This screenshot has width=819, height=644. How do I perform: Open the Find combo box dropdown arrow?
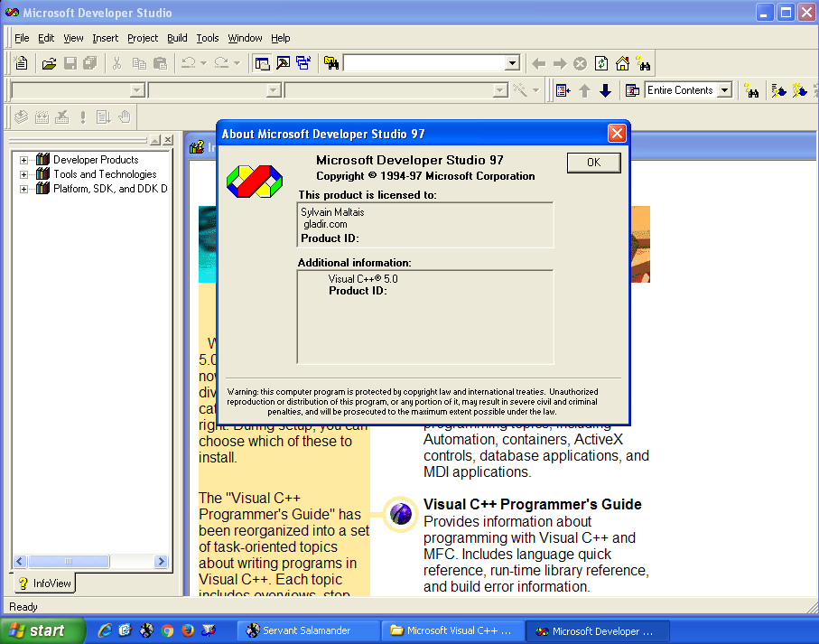512,63
